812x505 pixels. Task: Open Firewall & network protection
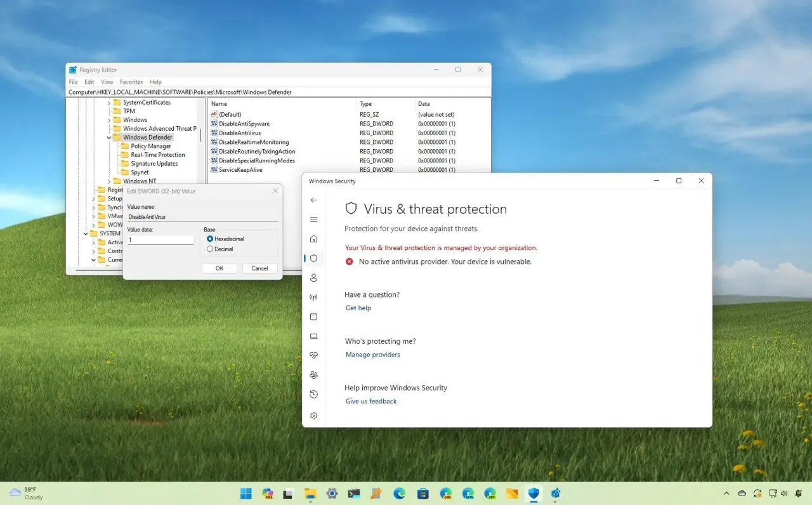[x=313, y=297]
